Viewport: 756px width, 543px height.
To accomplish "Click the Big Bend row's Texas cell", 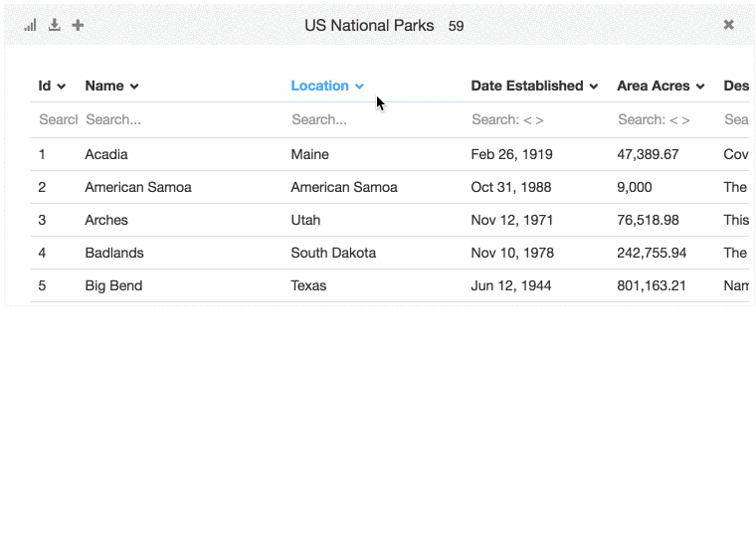I will [x=308, y=285].
